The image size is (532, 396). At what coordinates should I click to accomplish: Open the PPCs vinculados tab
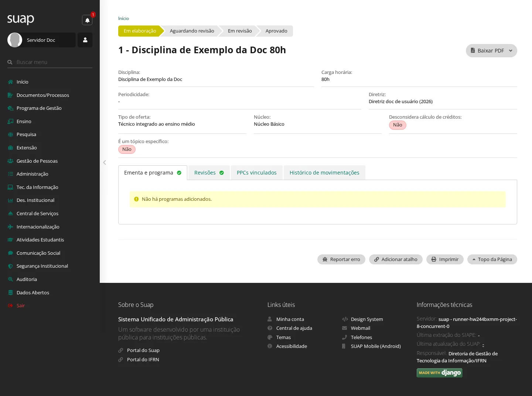[x=257, y=173]
